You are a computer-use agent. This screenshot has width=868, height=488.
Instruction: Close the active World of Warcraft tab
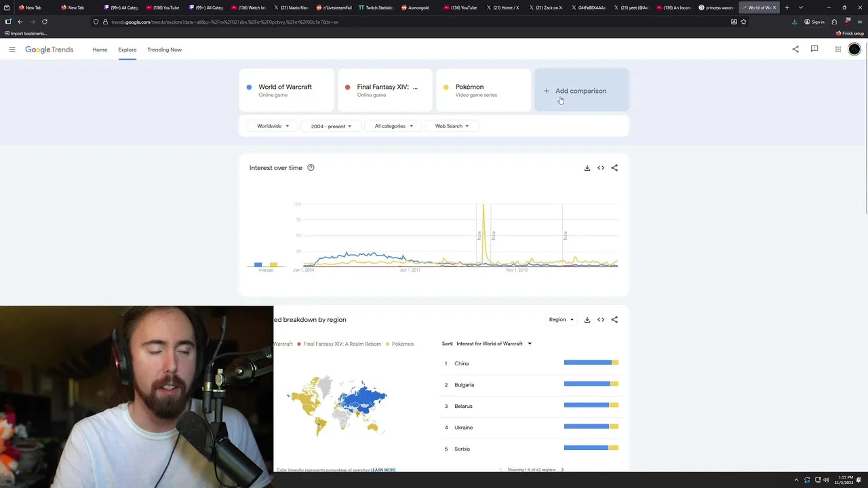coord(774,7)
